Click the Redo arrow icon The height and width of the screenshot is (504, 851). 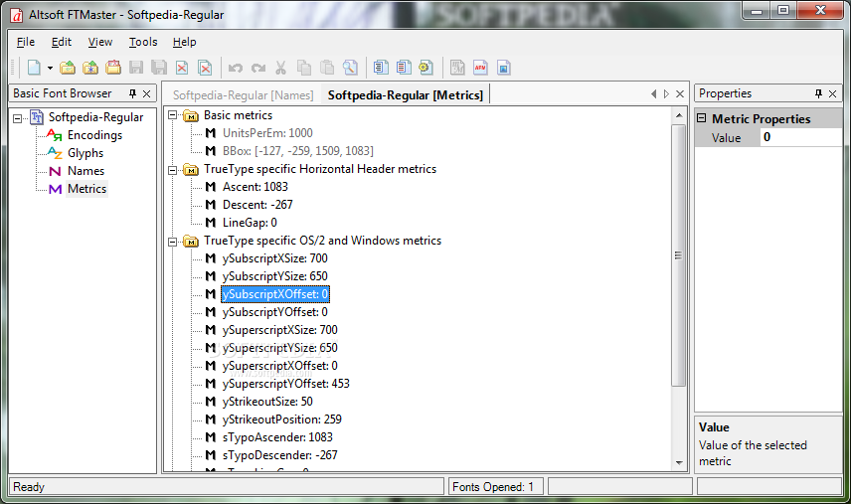pos(258,68)
